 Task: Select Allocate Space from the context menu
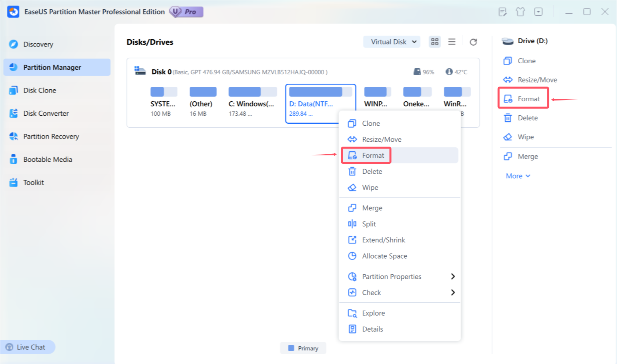(400, 256)
